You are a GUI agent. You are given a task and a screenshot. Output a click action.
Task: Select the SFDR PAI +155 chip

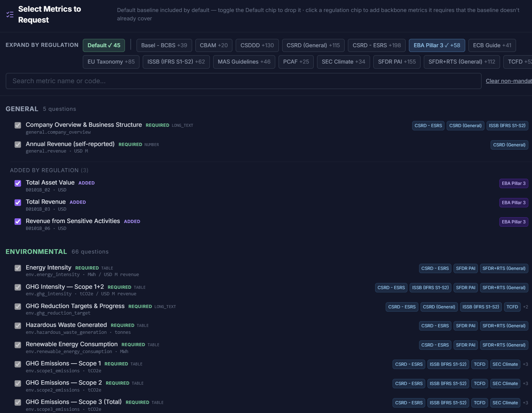[397, 62]
